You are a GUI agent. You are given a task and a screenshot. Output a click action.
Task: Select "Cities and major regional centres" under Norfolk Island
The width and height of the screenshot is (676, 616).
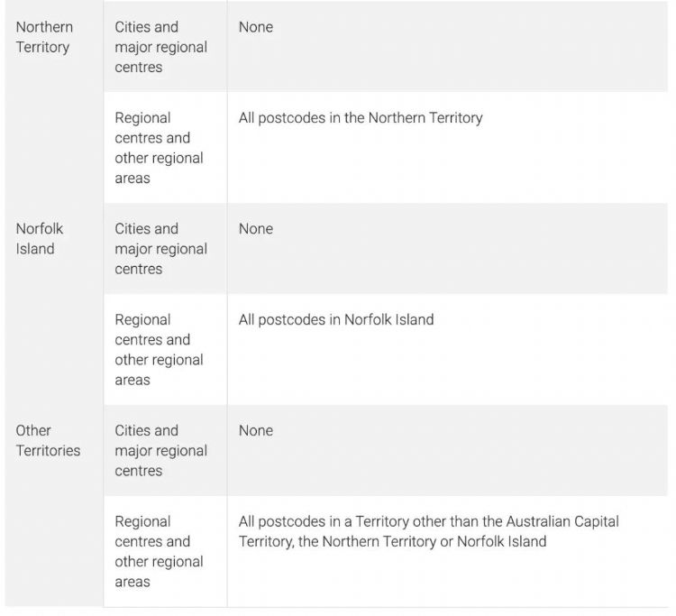[160, 249]
